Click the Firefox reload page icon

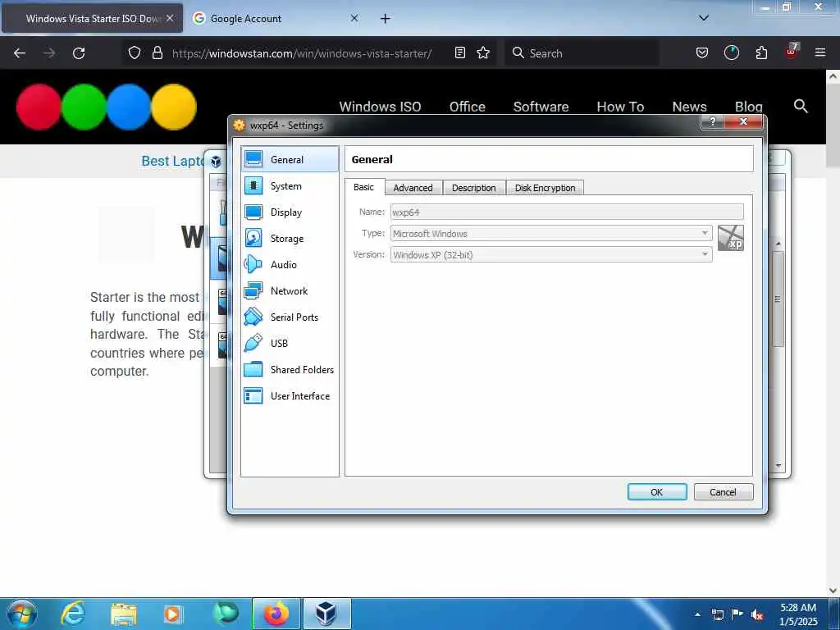(79, 53)
